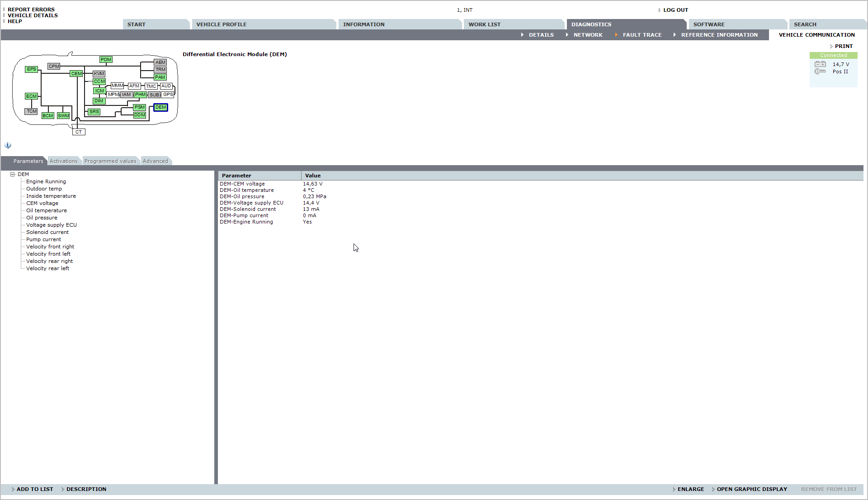Select the CEM module box
The height and width of the screenshot is (500, 868).
pos(76,73)
